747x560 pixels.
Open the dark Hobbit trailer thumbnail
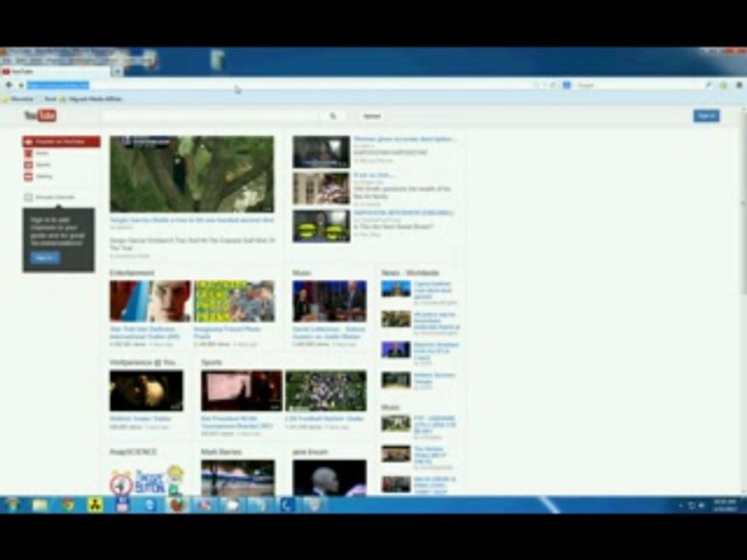(146, 391)
